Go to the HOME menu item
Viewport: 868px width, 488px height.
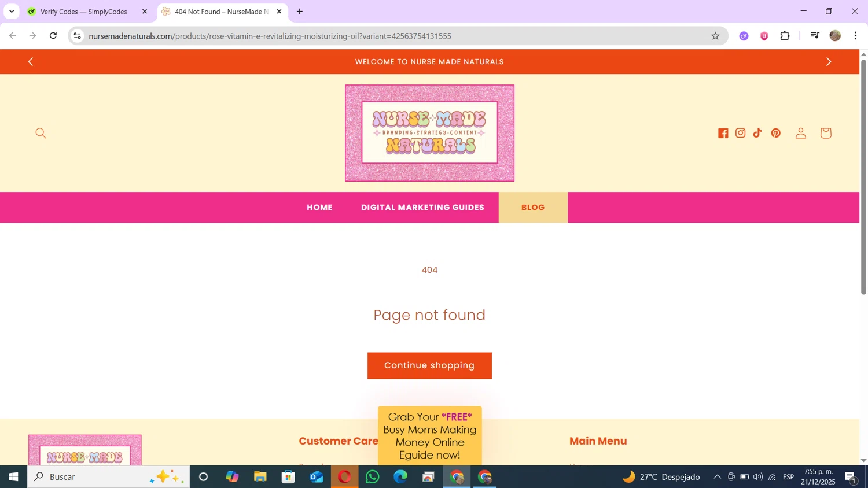tap(319, 208)
